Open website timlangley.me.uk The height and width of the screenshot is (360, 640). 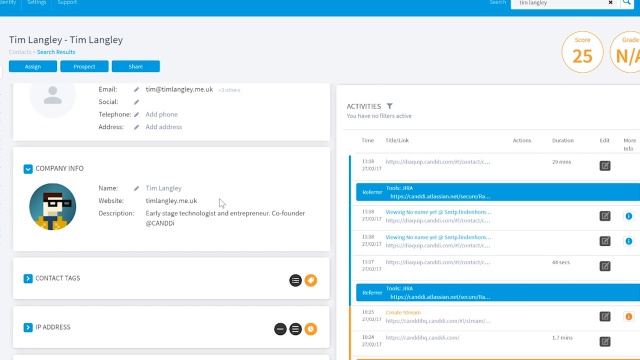(x=171, y=201)
